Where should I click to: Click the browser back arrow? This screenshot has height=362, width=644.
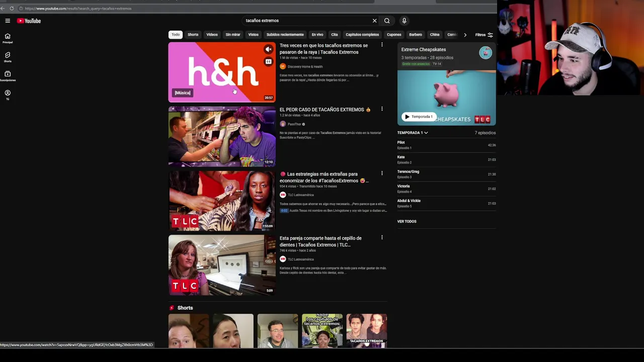(x=3, y=8)
